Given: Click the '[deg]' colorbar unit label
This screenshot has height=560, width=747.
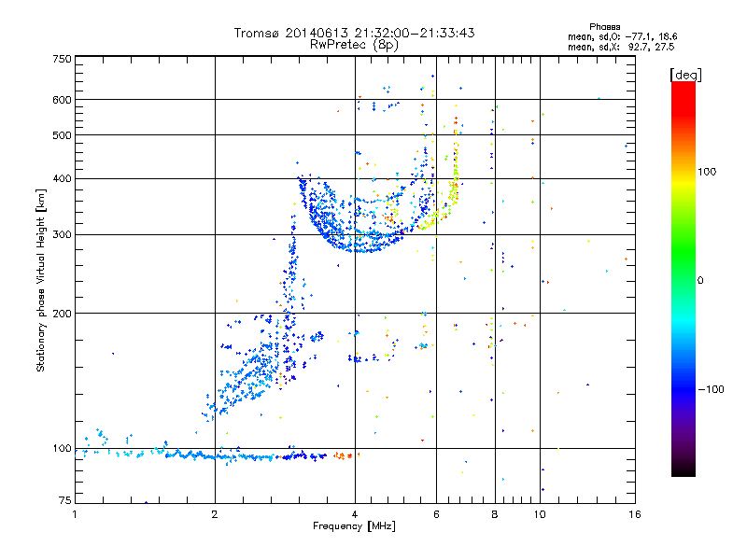Looking at the screenshot, I should pos(685,75).
